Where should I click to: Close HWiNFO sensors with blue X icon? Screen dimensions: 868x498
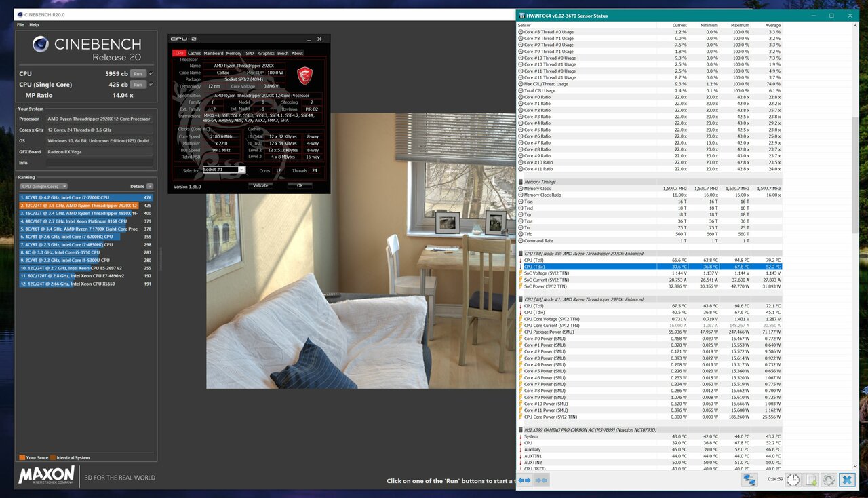tap(846, 480)
